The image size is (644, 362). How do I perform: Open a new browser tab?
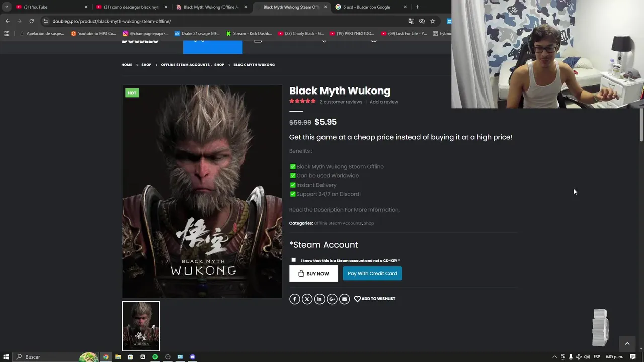417,7
